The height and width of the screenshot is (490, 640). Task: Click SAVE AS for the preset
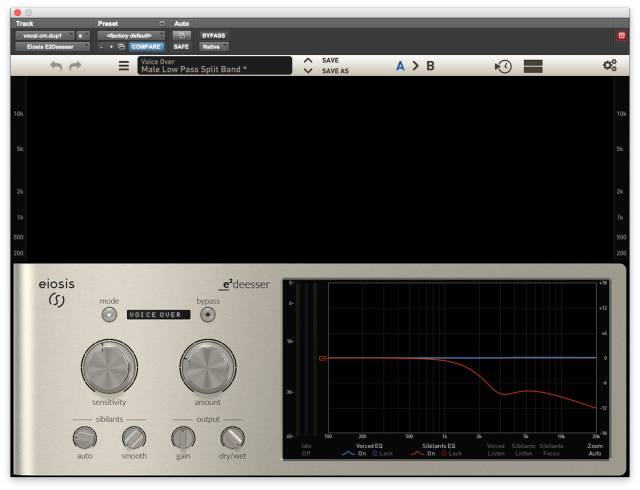pos(335,71)
